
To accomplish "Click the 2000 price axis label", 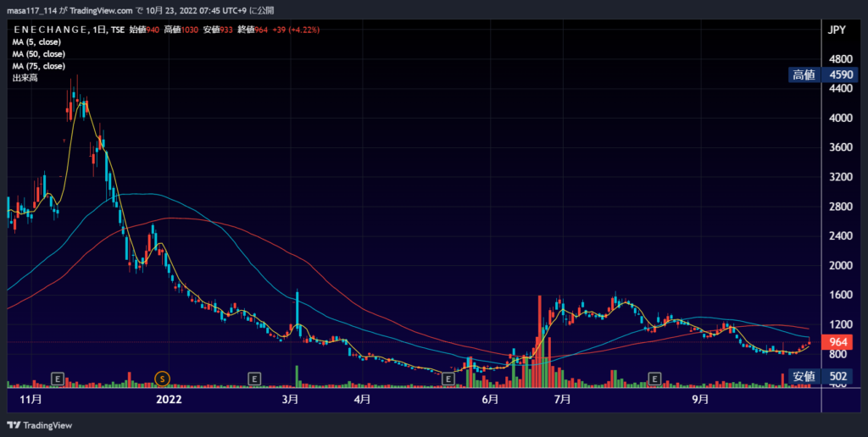I will [841, 266].
